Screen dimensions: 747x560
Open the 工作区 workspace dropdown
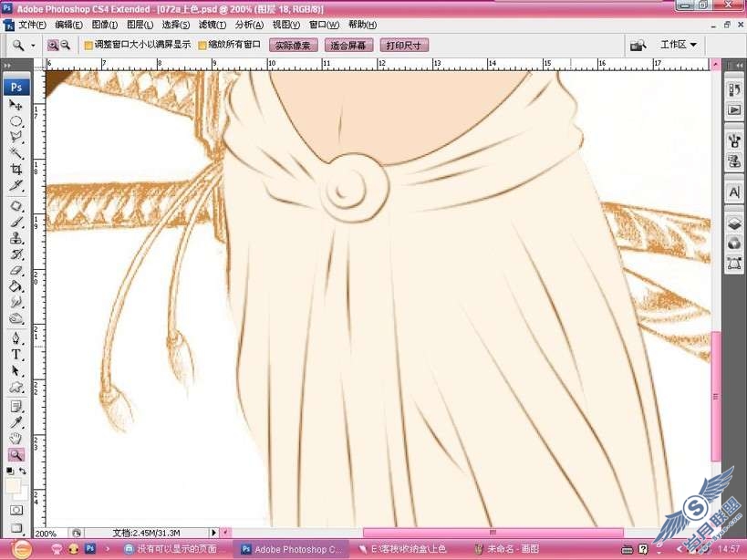(679, 45)
